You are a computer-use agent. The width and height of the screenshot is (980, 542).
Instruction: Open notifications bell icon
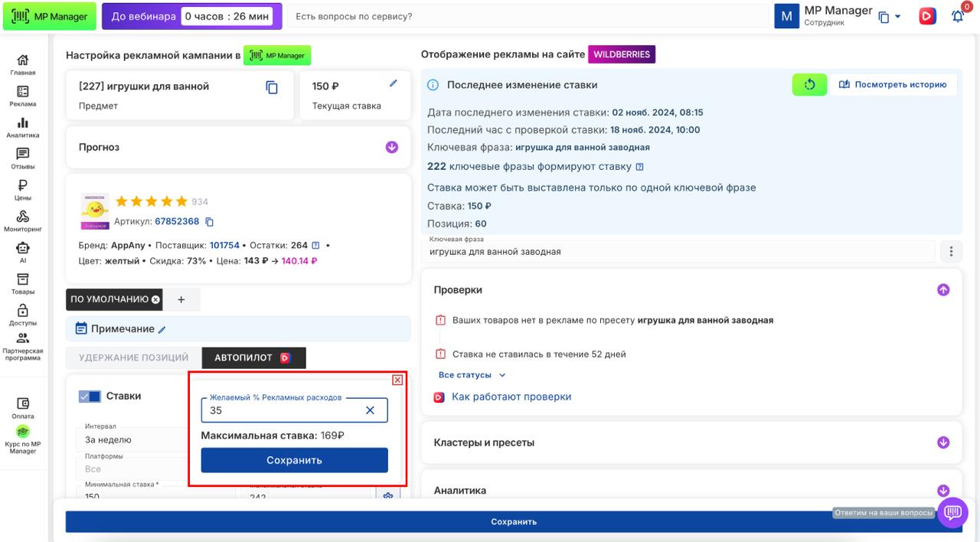[957, 16]
